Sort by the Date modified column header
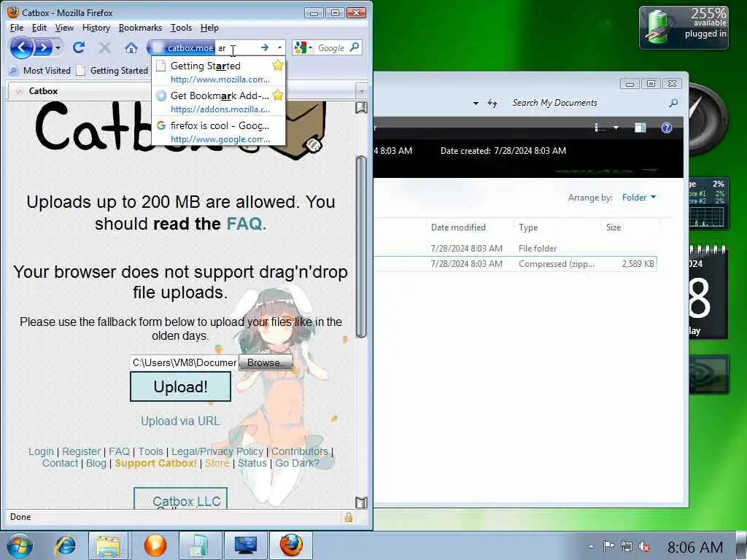 click(x=458, y=227)
